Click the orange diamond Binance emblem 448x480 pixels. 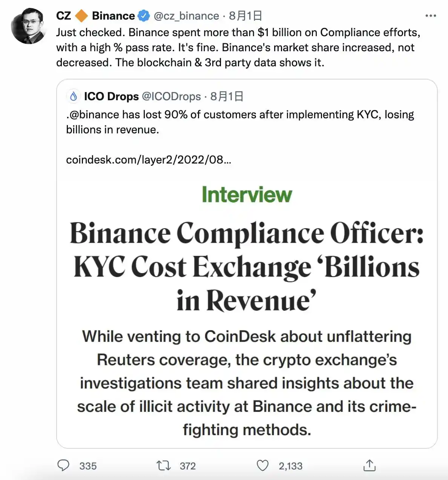tap(81, 16)
